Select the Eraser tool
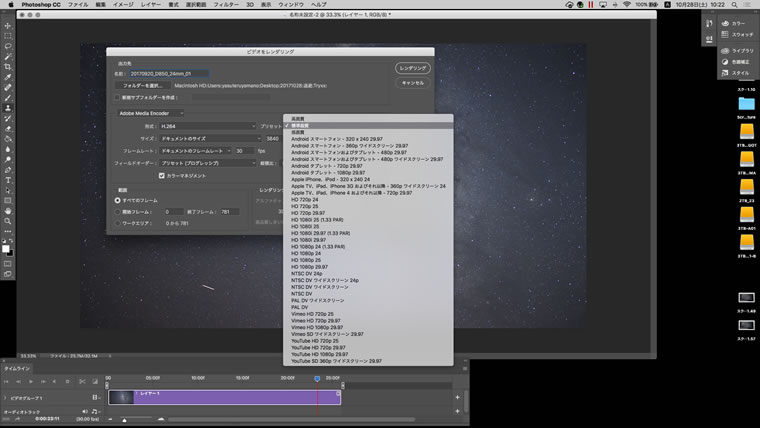 point(8,128)
